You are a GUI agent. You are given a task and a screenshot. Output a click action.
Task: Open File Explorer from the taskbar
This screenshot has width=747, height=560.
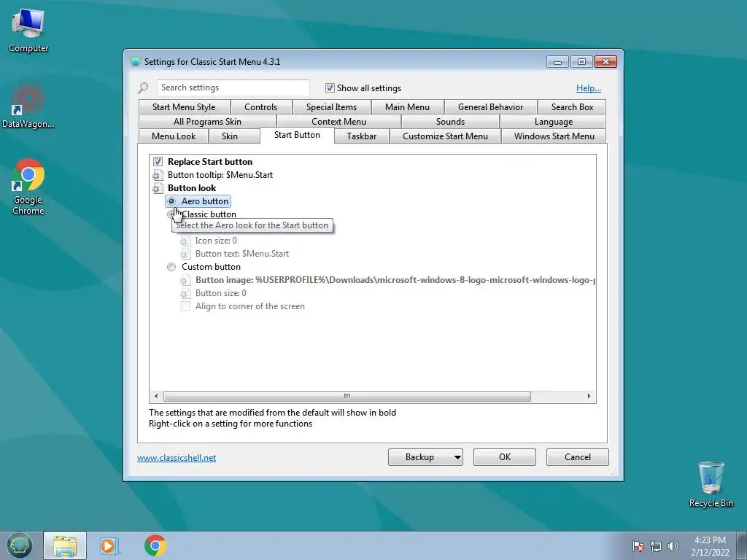coord(65,545)
